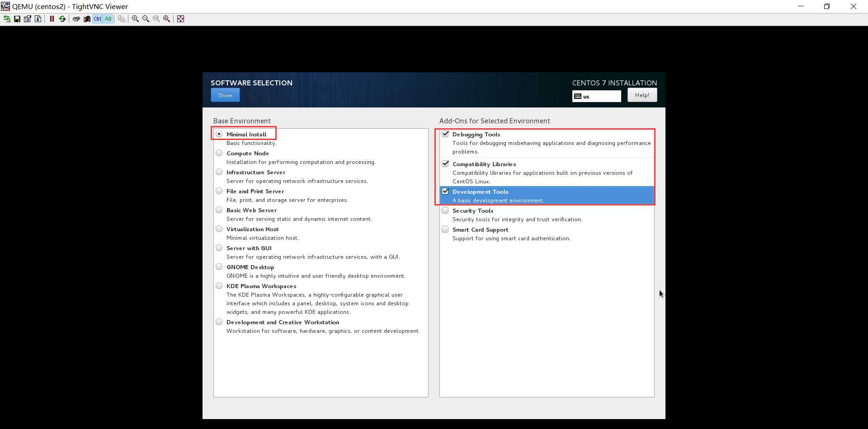Image resolution: width=868 pixels, height=429 pixels.
Task: Choose the Server with GUI environment
Action: [x=219, y=248]
